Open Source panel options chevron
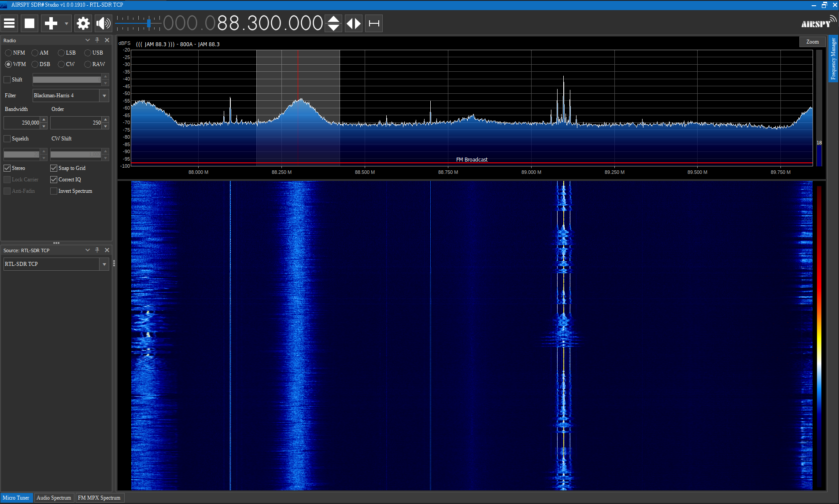Screen dimensions: 839x504 (x=88, y=250)
